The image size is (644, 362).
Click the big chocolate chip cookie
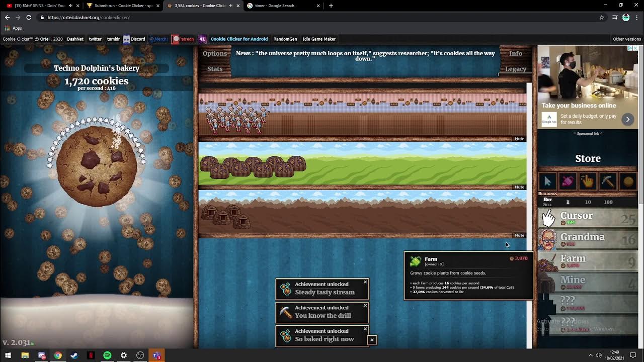coord(97,167)
